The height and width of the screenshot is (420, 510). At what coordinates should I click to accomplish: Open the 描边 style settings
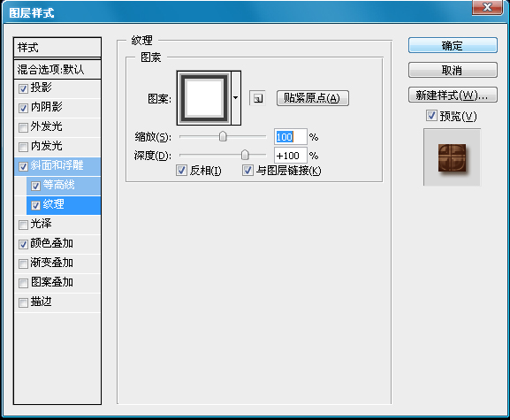pos(41,302)
